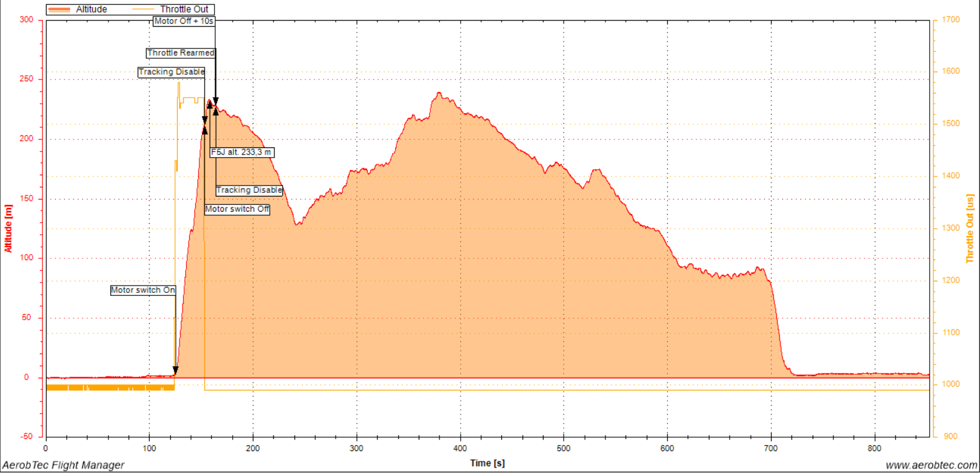Click the Altitude legend color swatch

point(59,10)
